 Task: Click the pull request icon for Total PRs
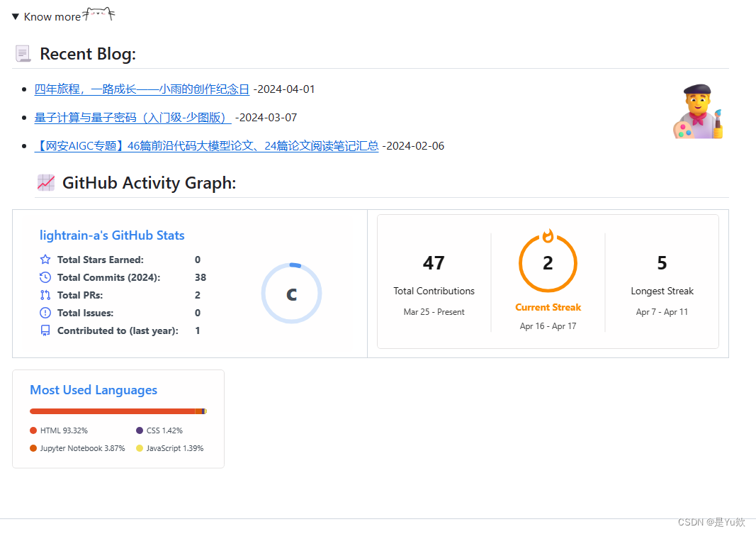tap(45, 295)
